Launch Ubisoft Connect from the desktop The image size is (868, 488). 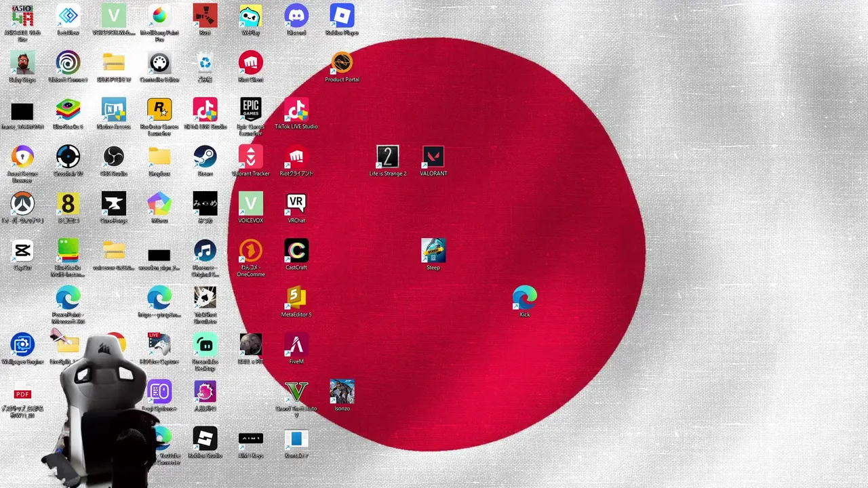pos(68,63)
